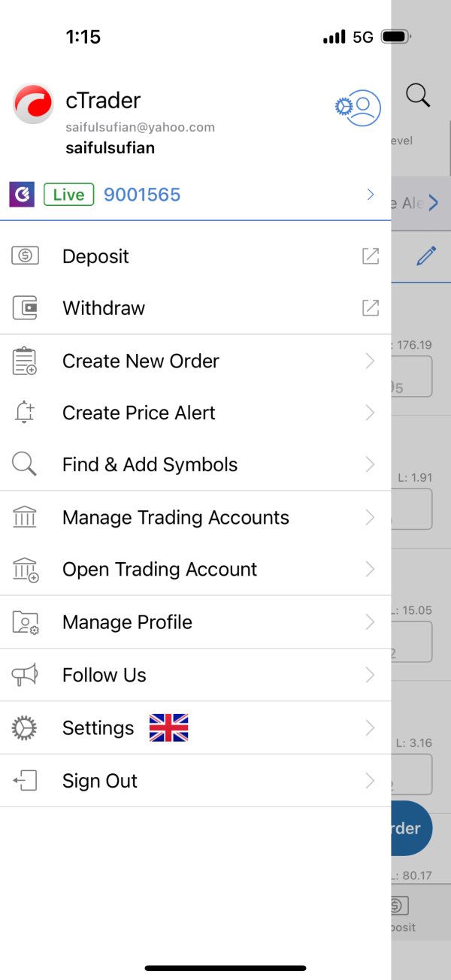Open the profile settings gear-person icon

[x=358, y=107]
